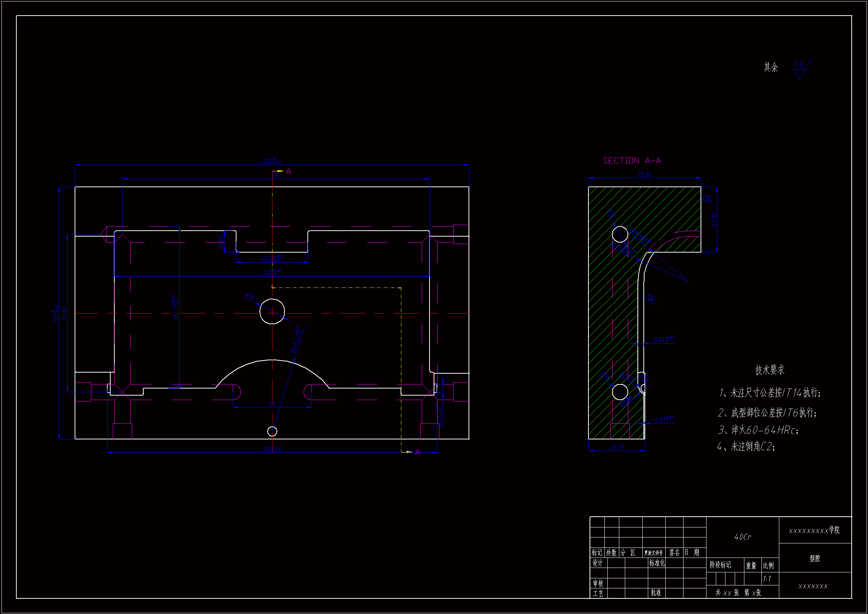This screenshot has height=614, width=868.
Task: Click the lower hole in section view
Action: pyautogui.click(x=620, y=392)
